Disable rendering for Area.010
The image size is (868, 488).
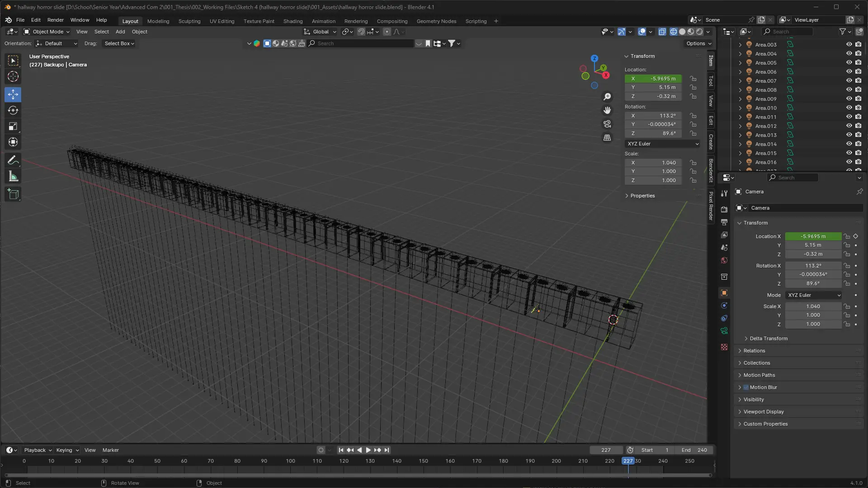point(858,108)
